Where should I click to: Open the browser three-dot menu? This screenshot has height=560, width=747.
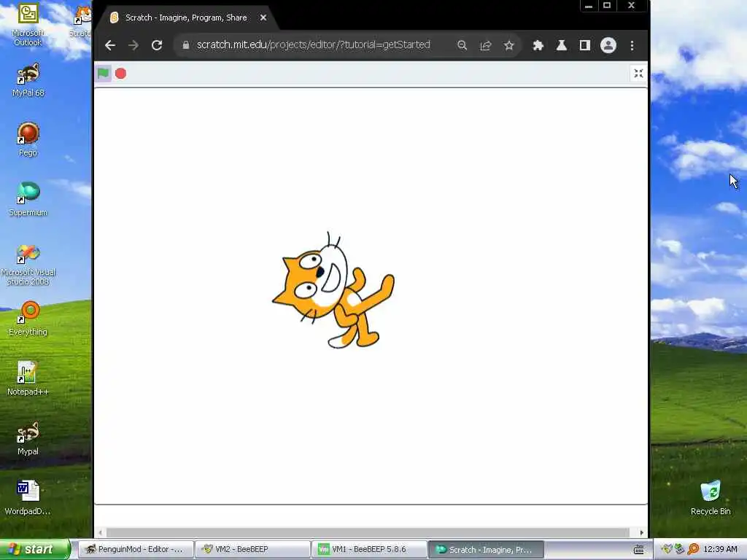click(632, 45)
